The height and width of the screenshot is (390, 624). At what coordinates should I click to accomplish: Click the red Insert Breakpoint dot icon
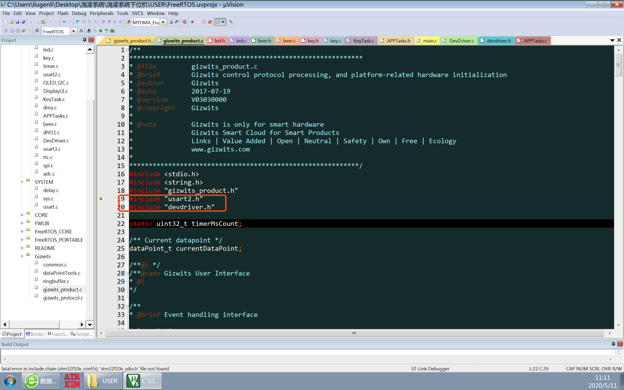(192, 22)
